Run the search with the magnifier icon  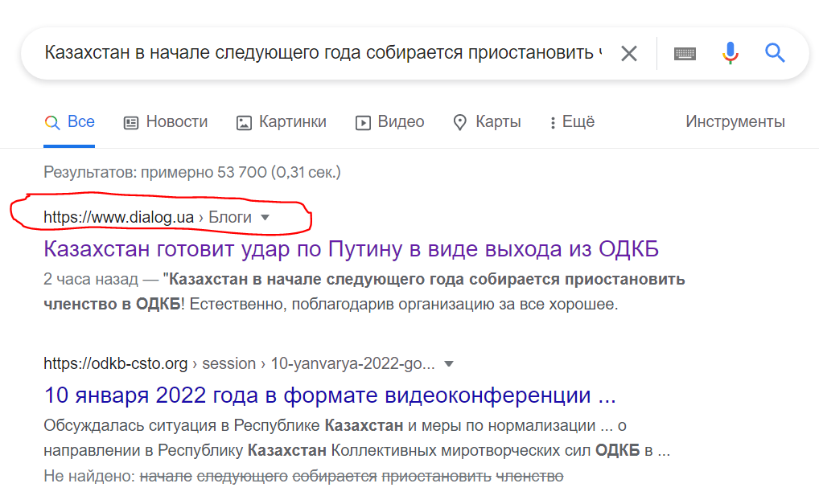[775, 53]
